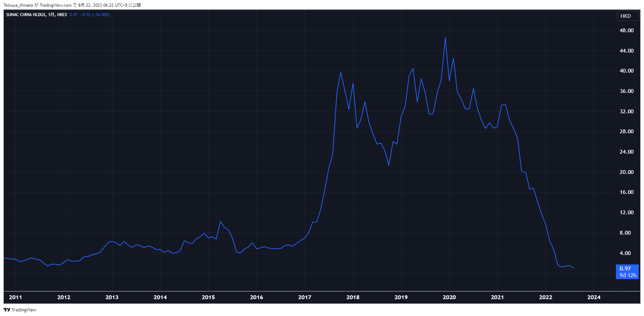Click the legend last price value 0.97

tap(74, 15)
